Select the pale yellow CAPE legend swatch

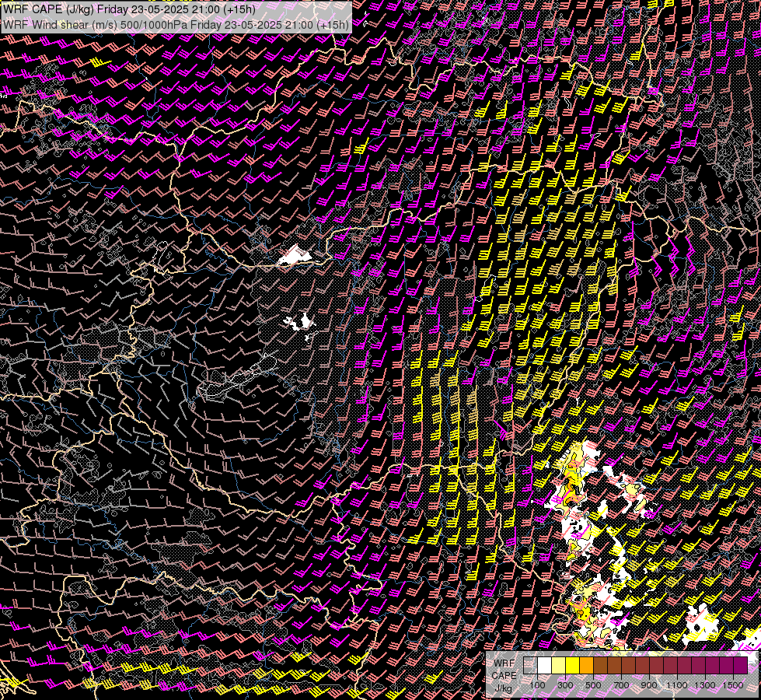coord(559,665)
